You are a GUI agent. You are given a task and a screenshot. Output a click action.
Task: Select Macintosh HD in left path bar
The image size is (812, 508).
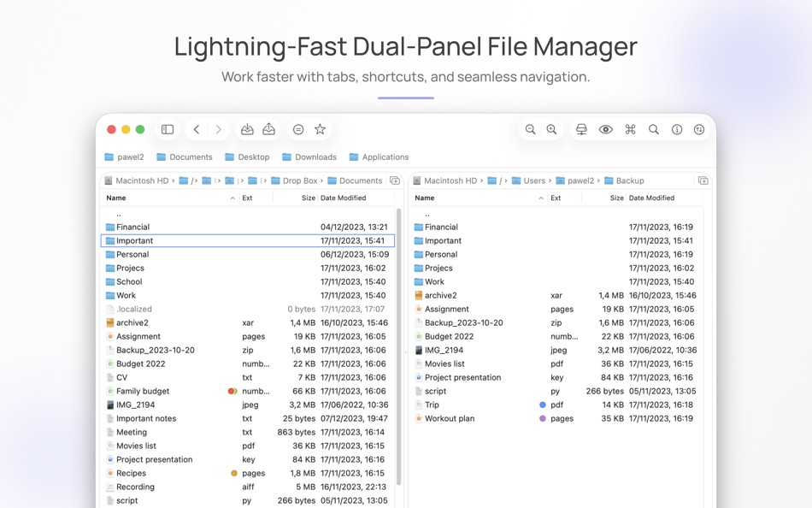tap(137, 181)
